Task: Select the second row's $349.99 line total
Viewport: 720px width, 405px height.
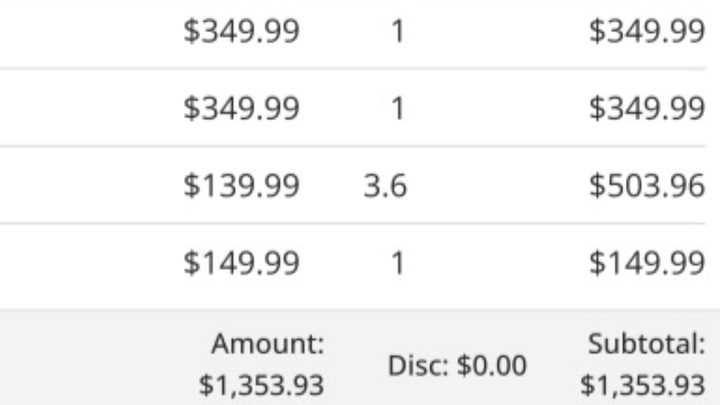Action: coord(647,108)
